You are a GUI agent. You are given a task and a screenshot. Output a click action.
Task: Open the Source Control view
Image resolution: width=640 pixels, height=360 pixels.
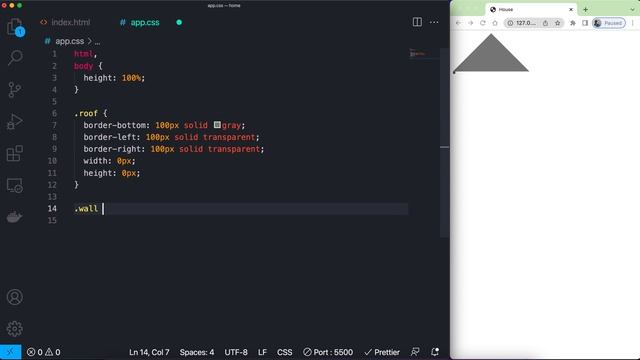tap(15, 89)
